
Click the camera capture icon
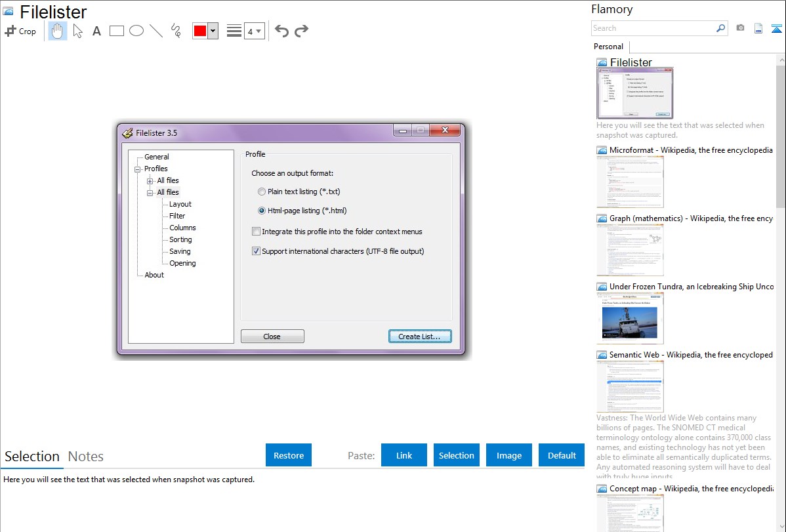click(740, 28)
